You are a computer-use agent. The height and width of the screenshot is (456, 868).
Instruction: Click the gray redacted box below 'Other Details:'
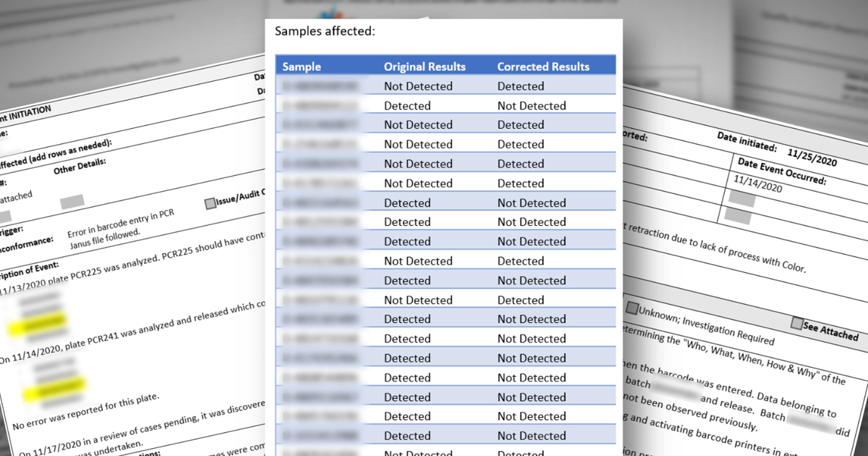(x=72, y=200)
